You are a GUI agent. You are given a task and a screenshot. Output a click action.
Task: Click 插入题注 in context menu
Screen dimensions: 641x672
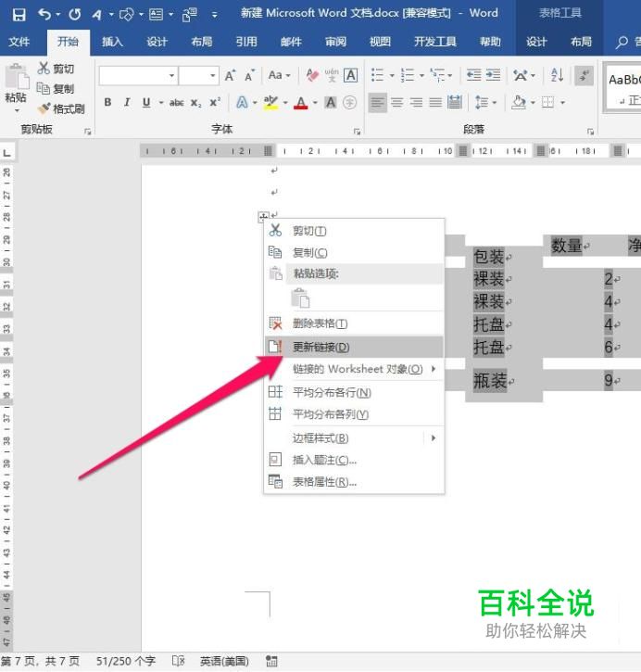[354, 460]
